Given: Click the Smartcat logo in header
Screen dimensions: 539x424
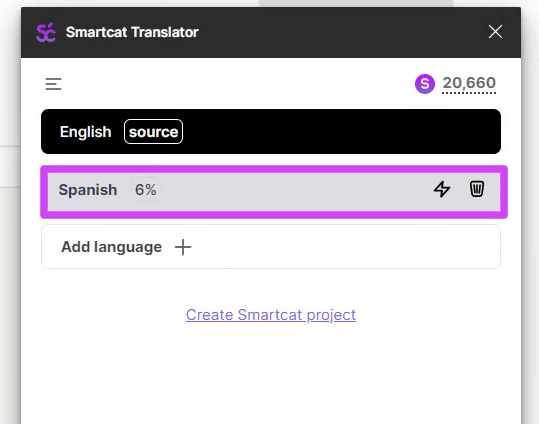Looking at the screenshot, I should tap(46, 32).
